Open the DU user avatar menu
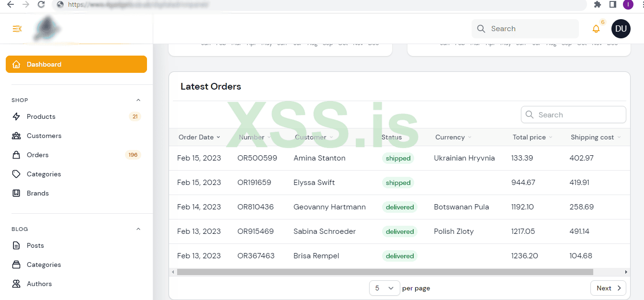The width and height of the screenshot is (644, 300). click(x=621, y=29)
